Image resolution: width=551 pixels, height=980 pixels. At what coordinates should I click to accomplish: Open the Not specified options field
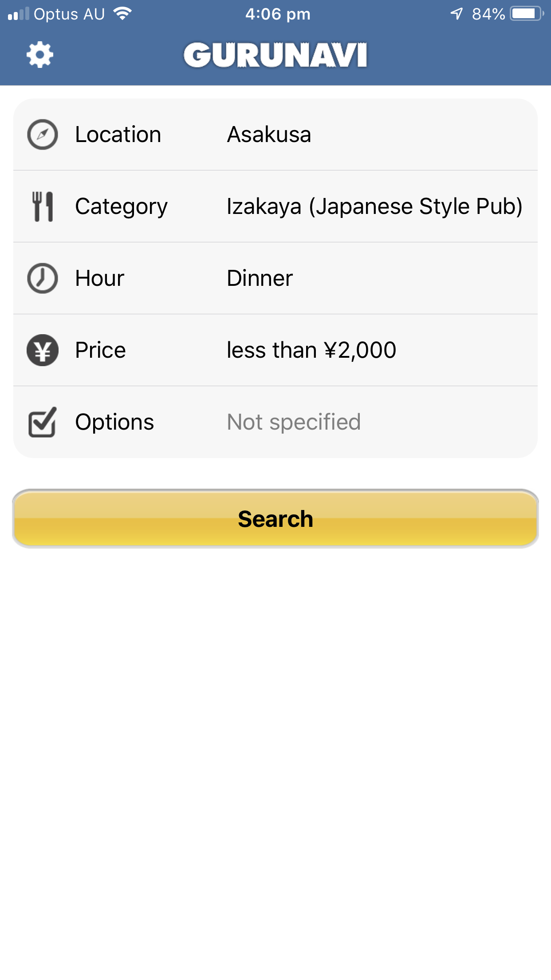(294, 422)
